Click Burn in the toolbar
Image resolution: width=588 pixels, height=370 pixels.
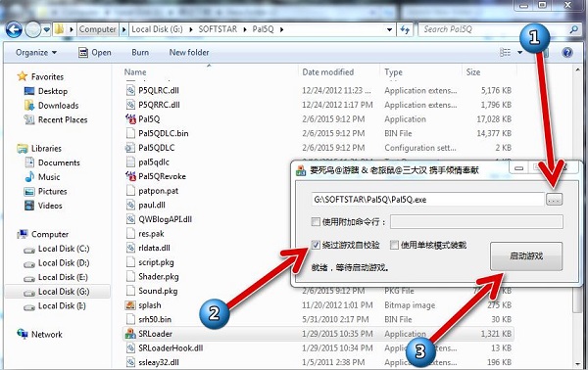click(140, 53)
